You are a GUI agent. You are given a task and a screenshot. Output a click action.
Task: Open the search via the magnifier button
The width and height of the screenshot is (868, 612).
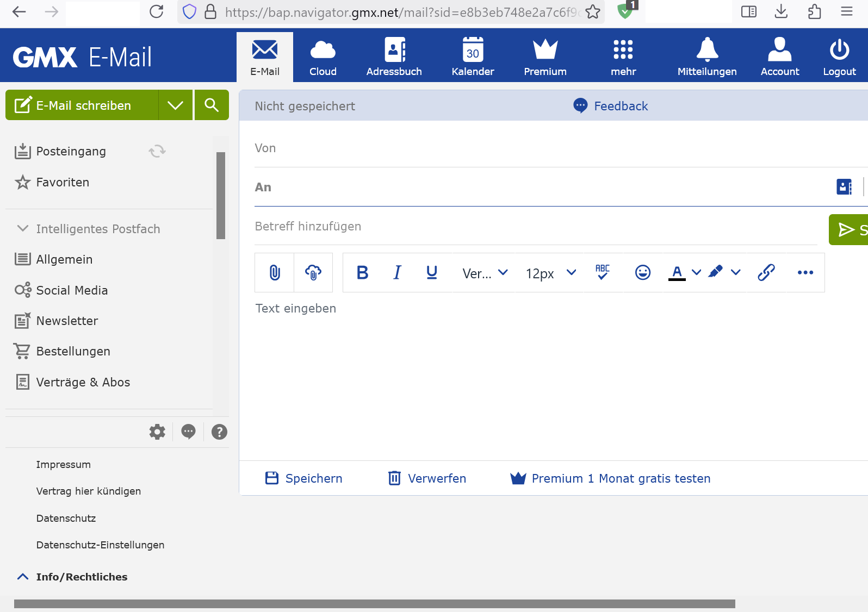tap(212, 105)
